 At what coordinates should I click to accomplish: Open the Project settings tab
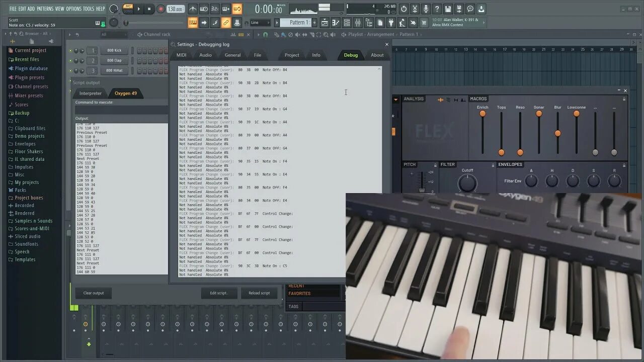292,55
